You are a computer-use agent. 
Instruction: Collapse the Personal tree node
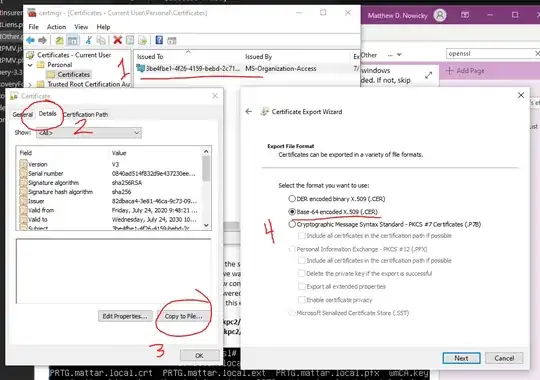pyautogui.click(x=30, y=65)
